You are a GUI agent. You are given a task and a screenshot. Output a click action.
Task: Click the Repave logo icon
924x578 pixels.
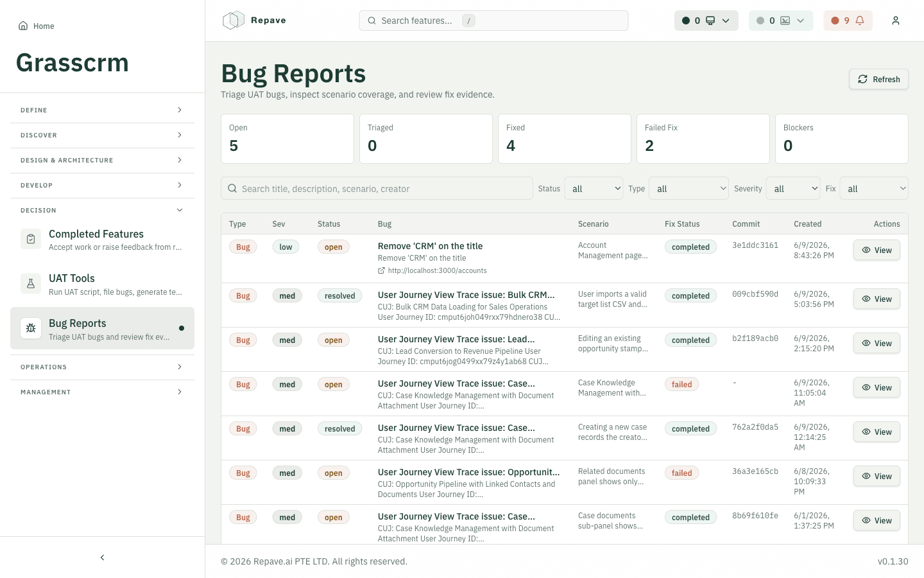(234, 21)
